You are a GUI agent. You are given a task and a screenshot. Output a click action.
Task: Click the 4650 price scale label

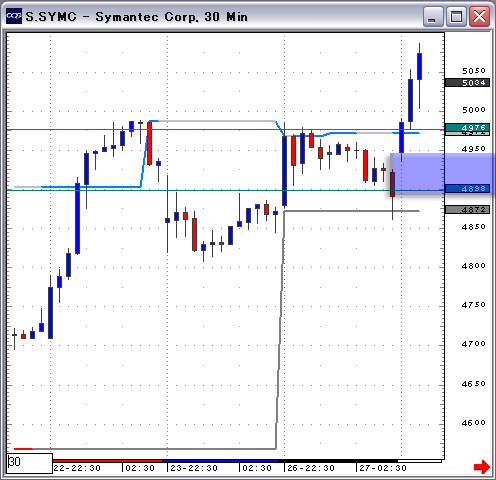tap(474, 384)
